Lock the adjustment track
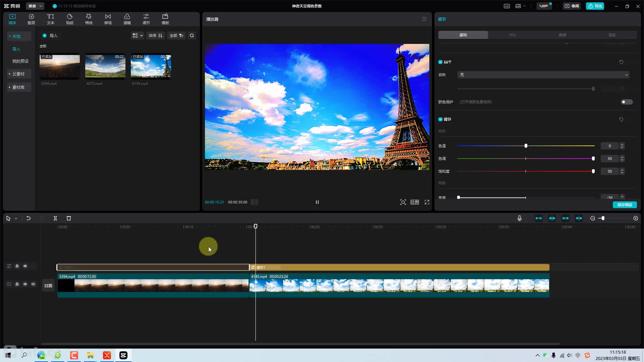Image resolution: width=644 pixels, height=362 pixels. tap(17, 266)
